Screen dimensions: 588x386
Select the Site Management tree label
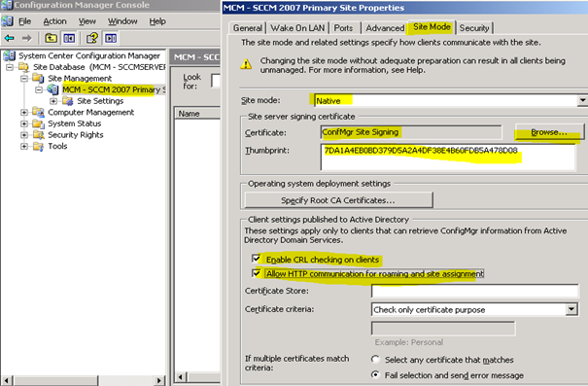80,79
